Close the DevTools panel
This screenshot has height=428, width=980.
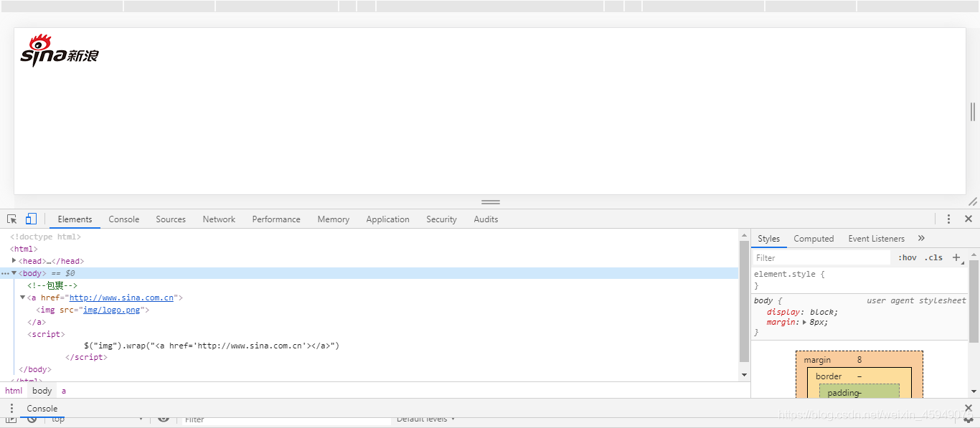(x=969, y=219)
